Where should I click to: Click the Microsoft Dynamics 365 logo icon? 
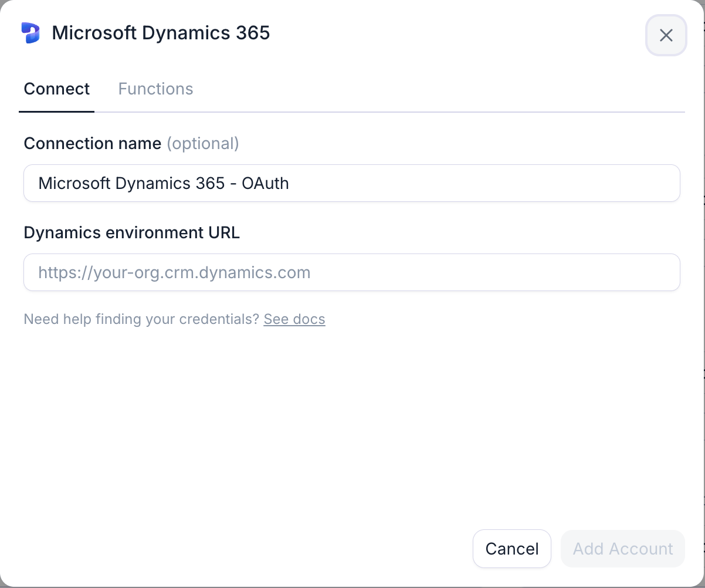point(30,33)
